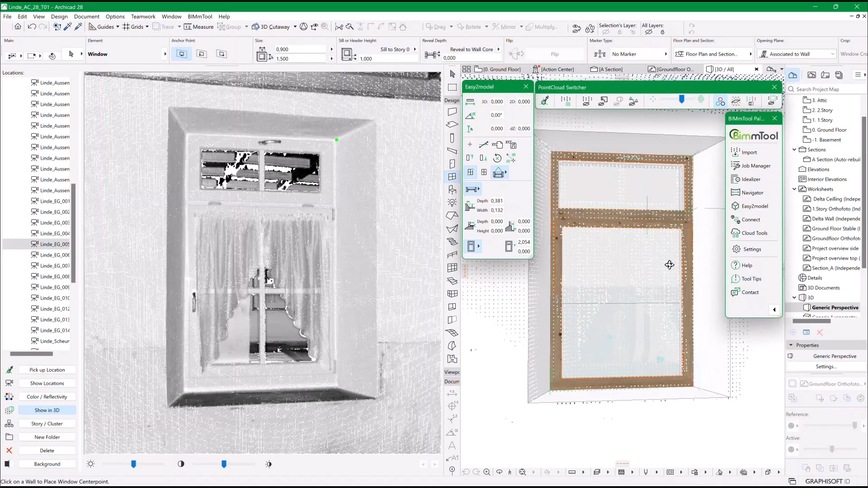Screen dimensions: 868x488
Task: Toggle the Background option
Action: pos(47,464)
